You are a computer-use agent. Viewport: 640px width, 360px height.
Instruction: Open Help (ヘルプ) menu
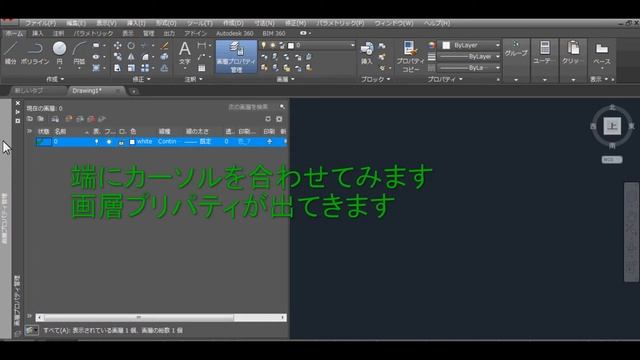point(437,23)
